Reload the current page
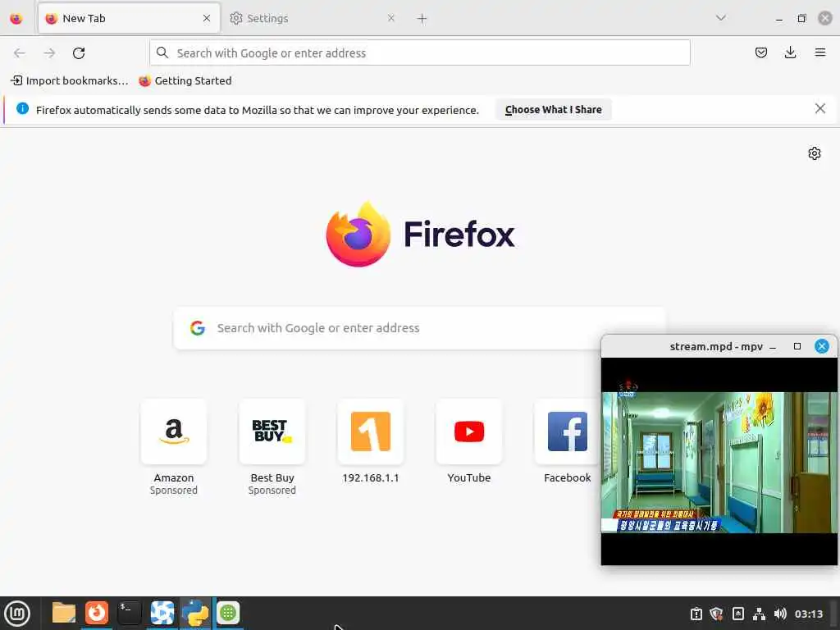This screenshot has height=630, width=840. (79, 53)
